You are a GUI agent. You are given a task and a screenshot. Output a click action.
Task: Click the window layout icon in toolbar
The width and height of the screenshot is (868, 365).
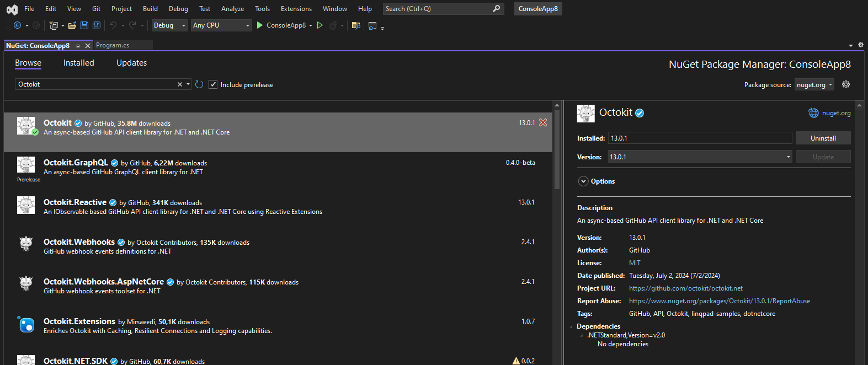pyautogui.click(x=372, y=25)
